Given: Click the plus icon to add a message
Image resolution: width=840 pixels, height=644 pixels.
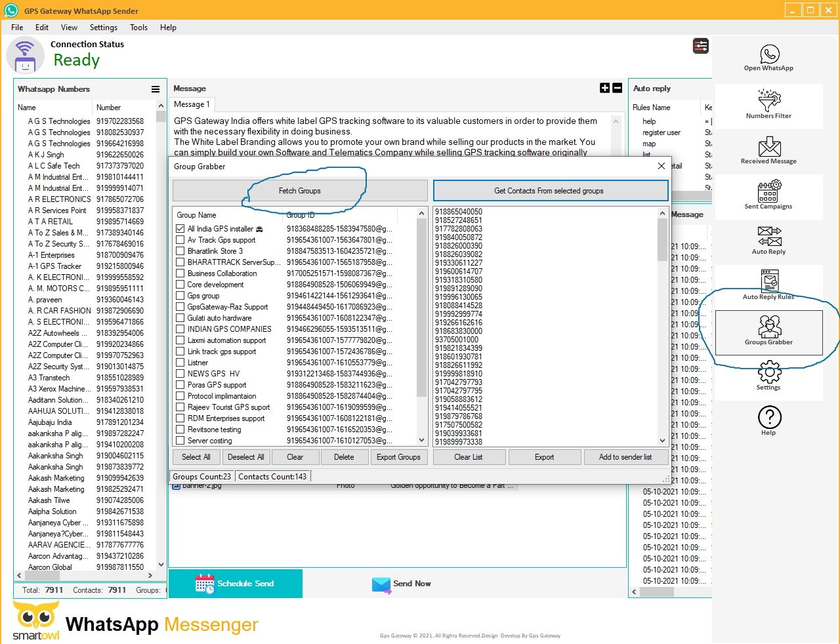Looking at the screenshot, I should click(x=604, y=88).
